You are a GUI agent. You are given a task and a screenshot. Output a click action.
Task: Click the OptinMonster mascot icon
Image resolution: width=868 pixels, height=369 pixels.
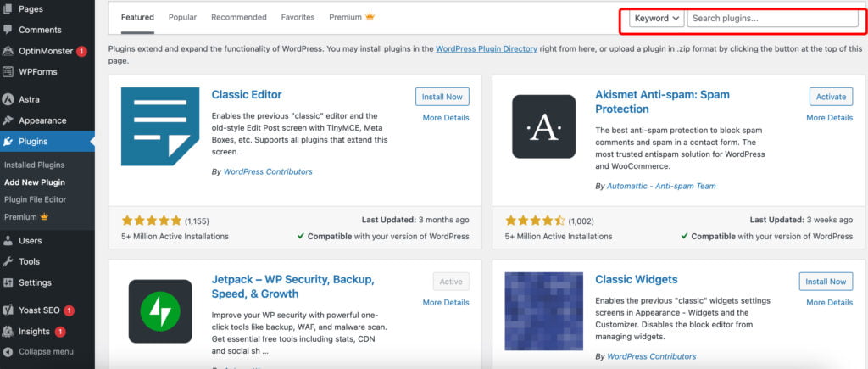[8, 51]
